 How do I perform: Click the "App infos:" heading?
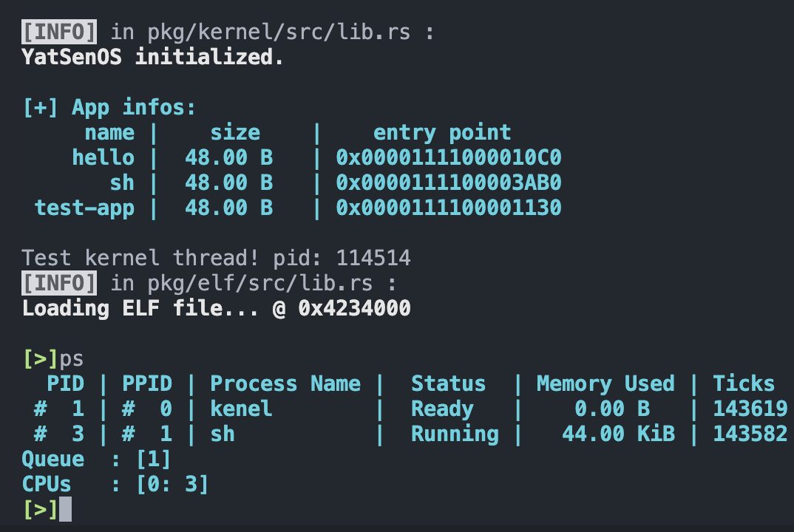point(134,108)
